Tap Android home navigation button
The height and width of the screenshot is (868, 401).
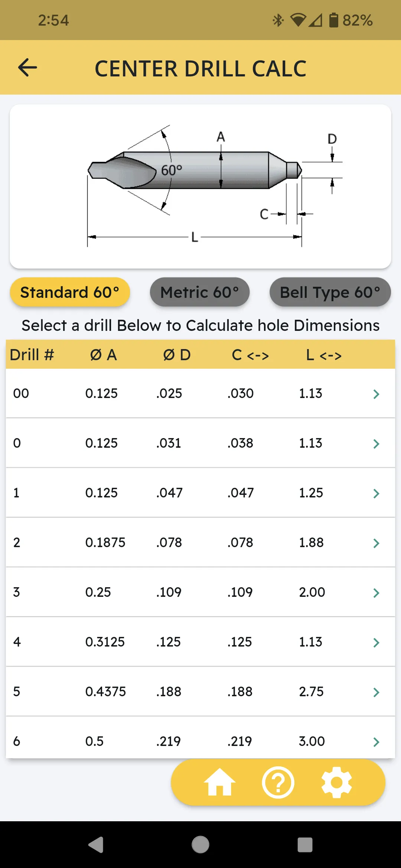click(x=200, y=845)
